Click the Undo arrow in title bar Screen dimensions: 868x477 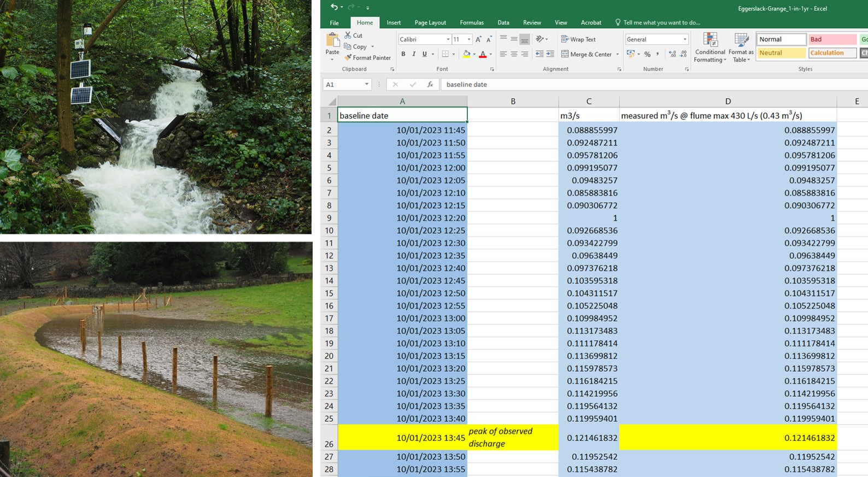(x=333, y=7)
